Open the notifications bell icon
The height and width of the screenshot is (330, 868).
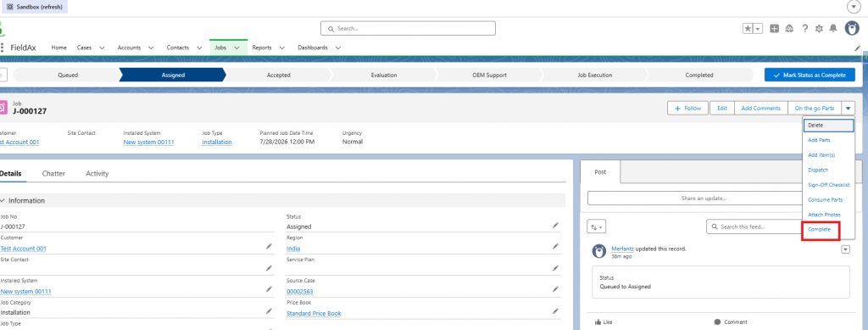pyautogui.click(x=832, y=29)
